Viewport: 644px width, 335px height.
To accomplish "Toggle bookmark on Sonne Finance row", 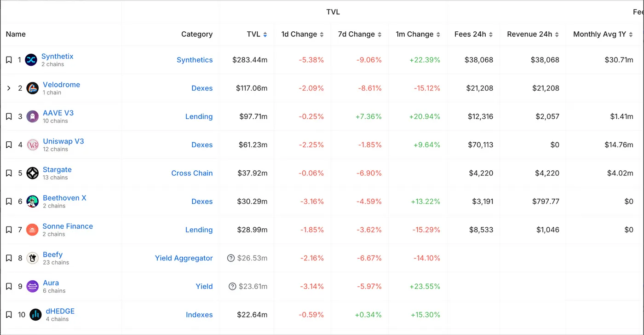I will [x=9, y=230].
